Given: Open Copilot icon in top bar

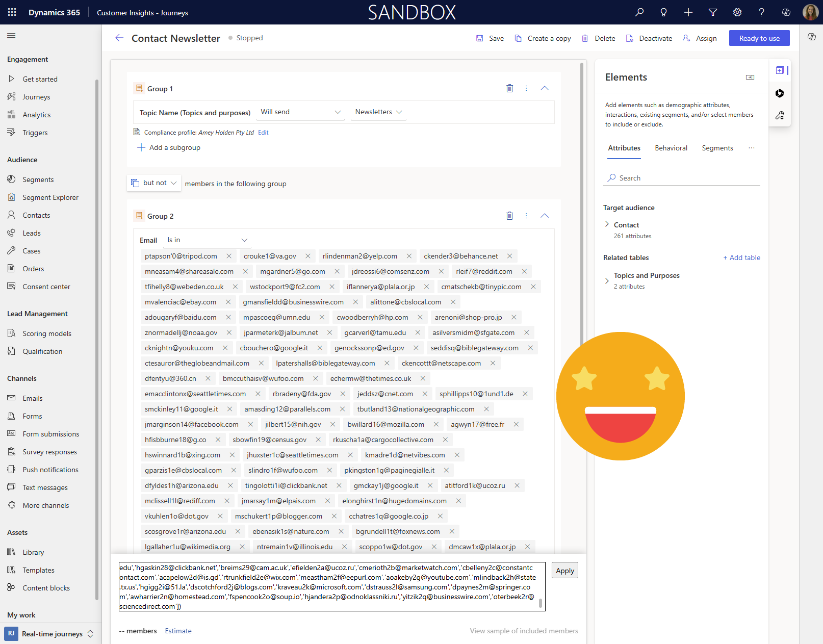Looking at the screenshot, I should pyautogui.click(x=786, y=12).
